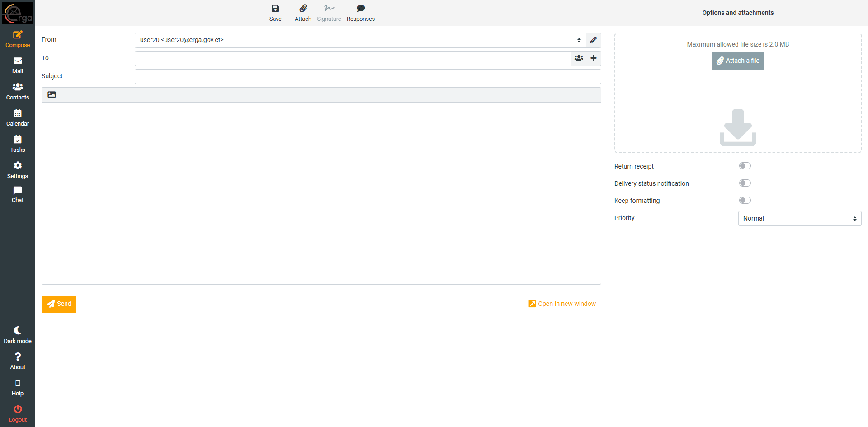Edit identities with pencil icon

594,40
